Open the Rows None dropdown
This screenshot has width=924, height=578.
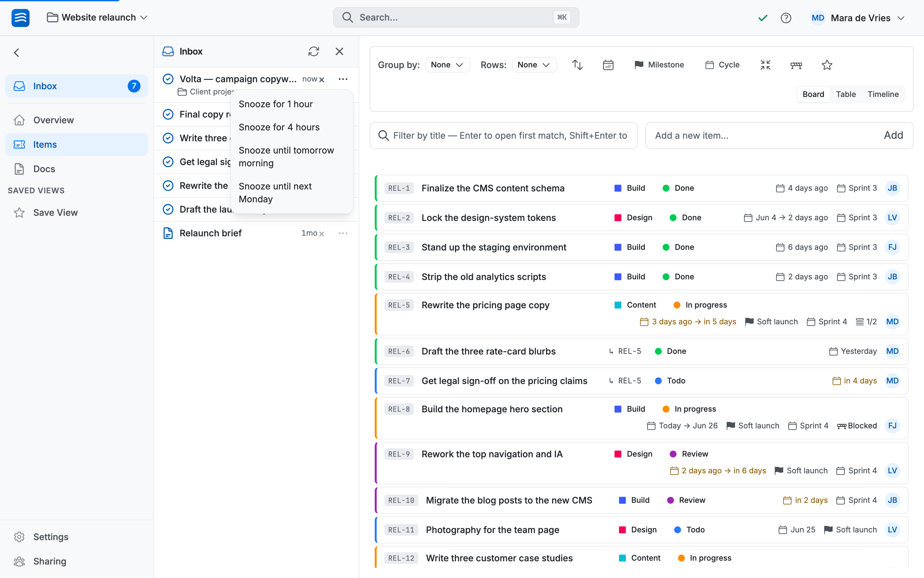(x=534, y=65)
